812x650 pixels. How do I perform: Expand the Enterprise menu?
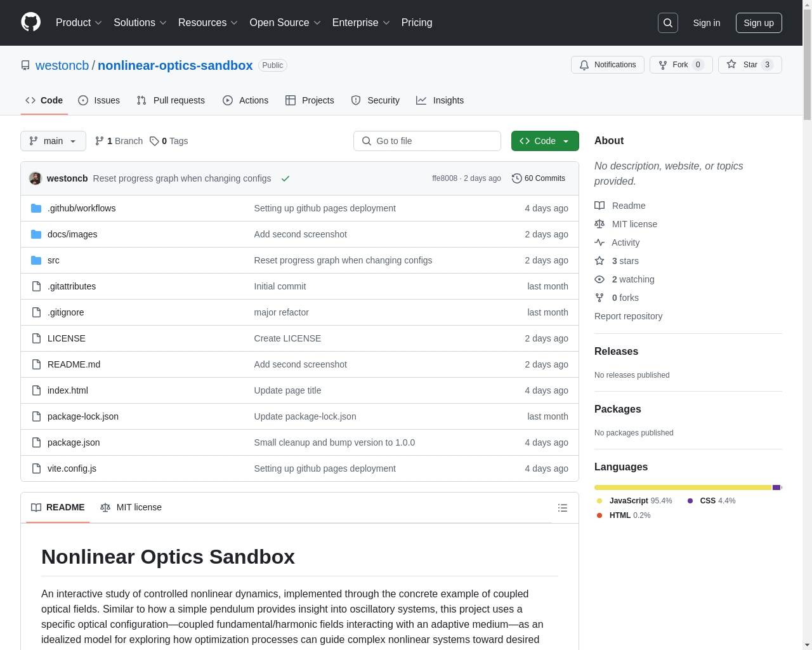361,23
